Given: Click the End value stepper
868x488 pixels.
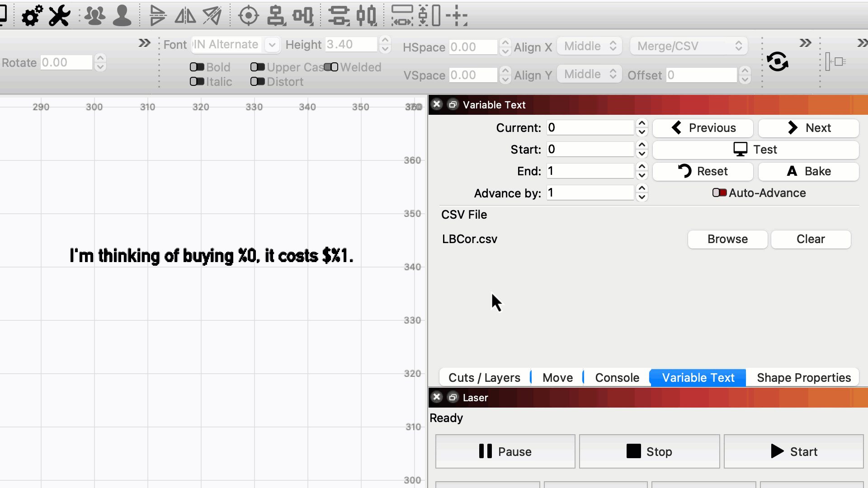Looking at the screenshot, I should point(642,171).
